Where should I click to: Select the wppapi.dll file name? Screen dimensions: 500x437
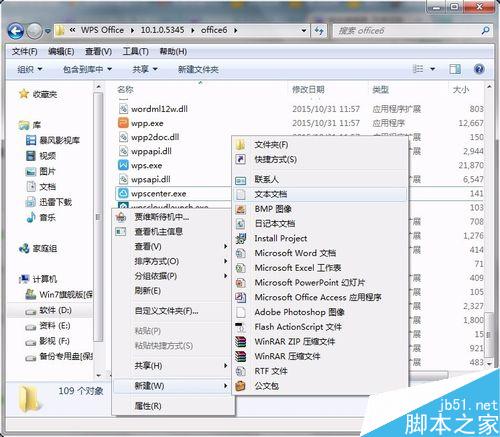(x=151, y=151)
